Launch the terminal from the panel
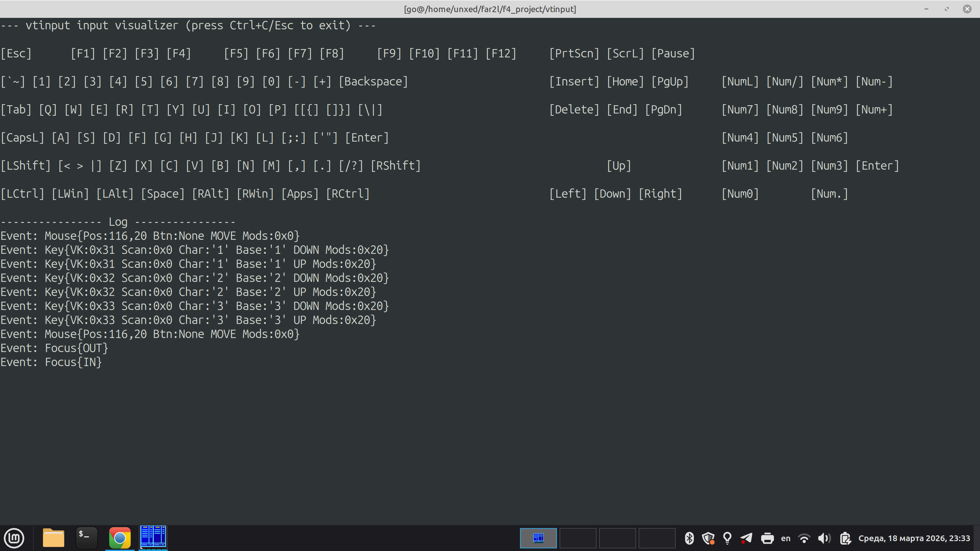The width and height of the screenshot is (980, 551). tap(86, 538)
